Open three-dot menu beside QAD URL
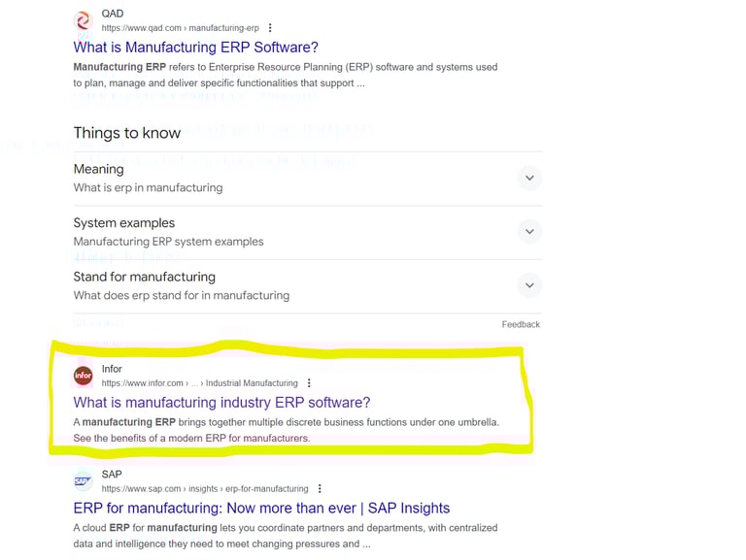 [x=270, y=28]
